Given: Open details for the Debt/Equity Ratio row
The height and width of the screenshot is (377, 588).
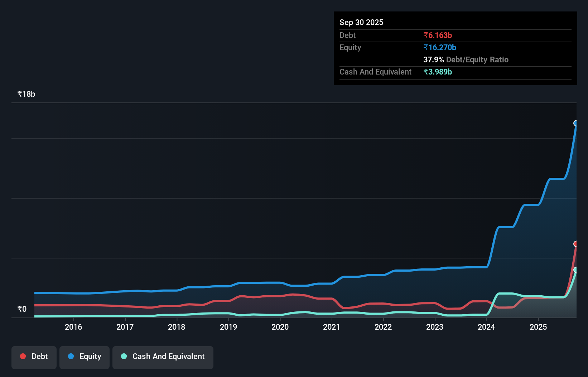Looking at the screenshot, I should [466, 59].
